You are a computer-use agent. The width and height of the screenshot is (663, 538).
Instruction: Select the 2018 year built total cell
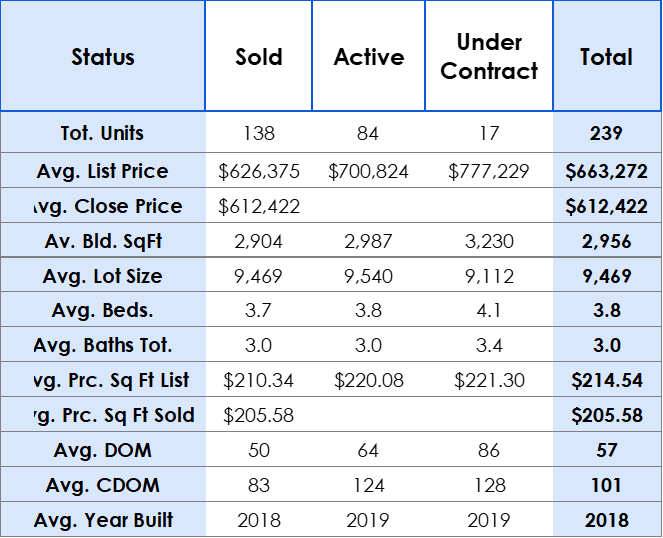point(606,520)
